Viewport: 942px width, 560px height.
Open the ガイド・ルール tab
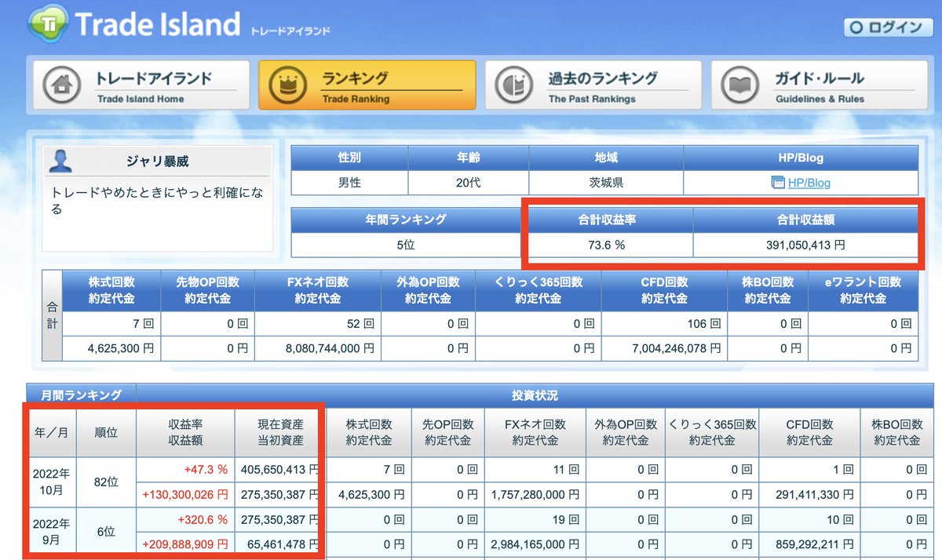pos(820,85)
